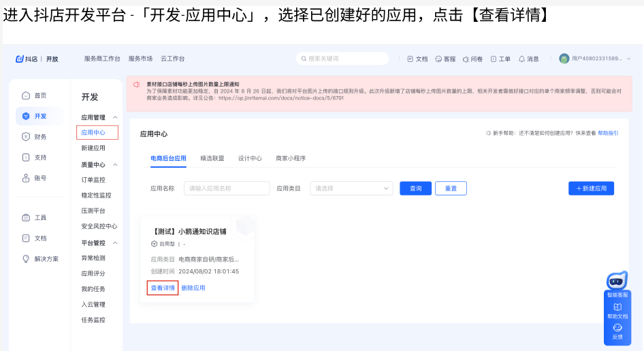This screenshot has height=351, width=644.
Task: Open the 帮助指引 link
Action: pyautogui.click(x=608, y=133)
